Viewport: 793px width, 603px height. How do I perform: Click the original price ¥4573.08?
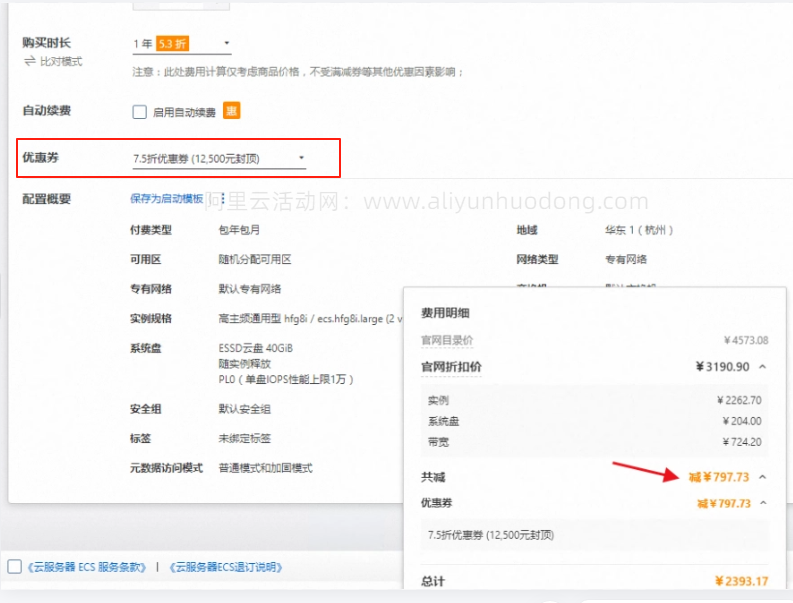coord(746,340)
